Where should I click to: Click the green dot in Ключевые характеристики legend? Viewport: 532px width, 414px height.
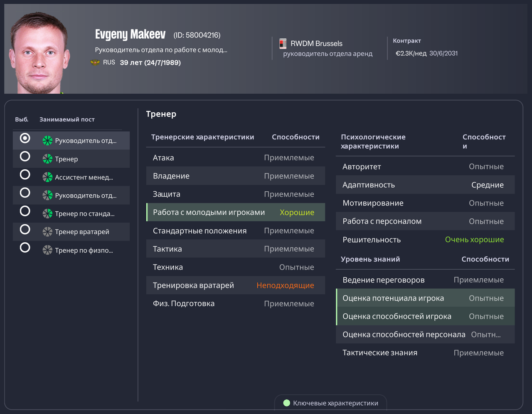[287, 403]
